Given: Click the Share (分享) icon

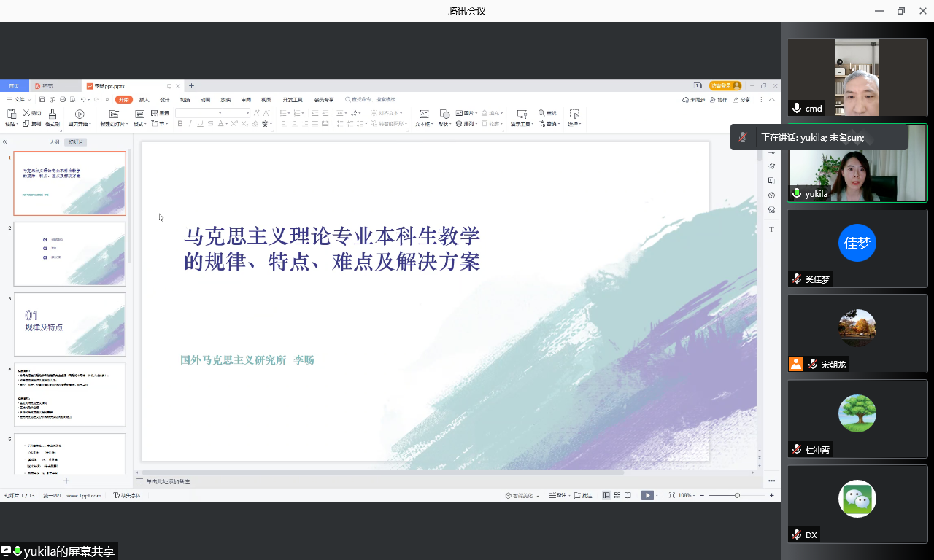Looking at the screenshot, I should (741, 100).
